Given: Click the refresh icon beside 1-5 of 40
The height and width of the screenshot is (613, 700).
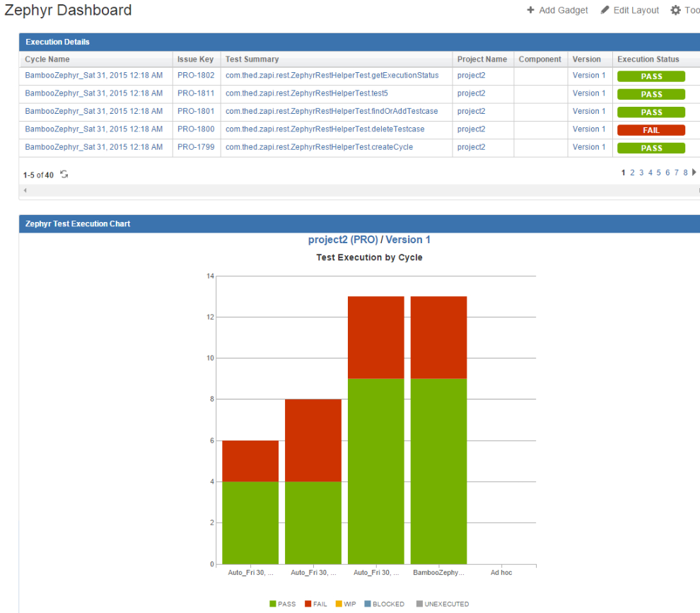Looking at the screenshot, I should point(64,175).
